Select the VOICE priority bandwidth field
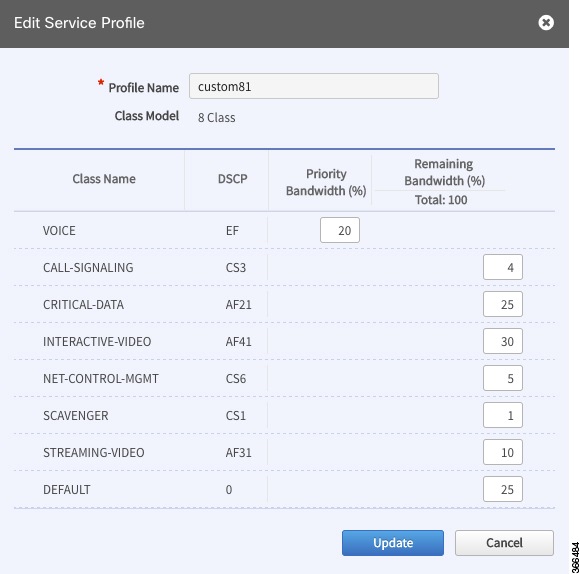This screenshot has width=580, height=574. pos(340,230)
